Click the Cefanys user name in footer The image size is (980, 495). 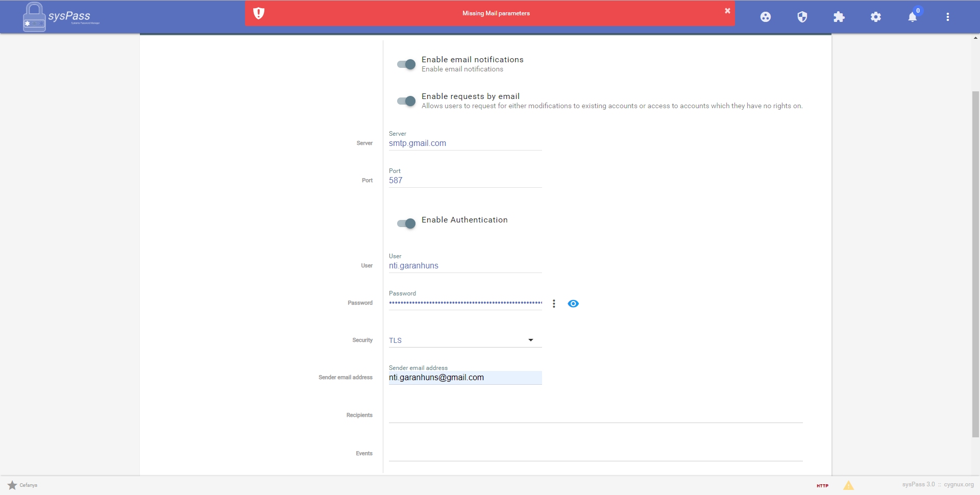(x=29, y=485)
